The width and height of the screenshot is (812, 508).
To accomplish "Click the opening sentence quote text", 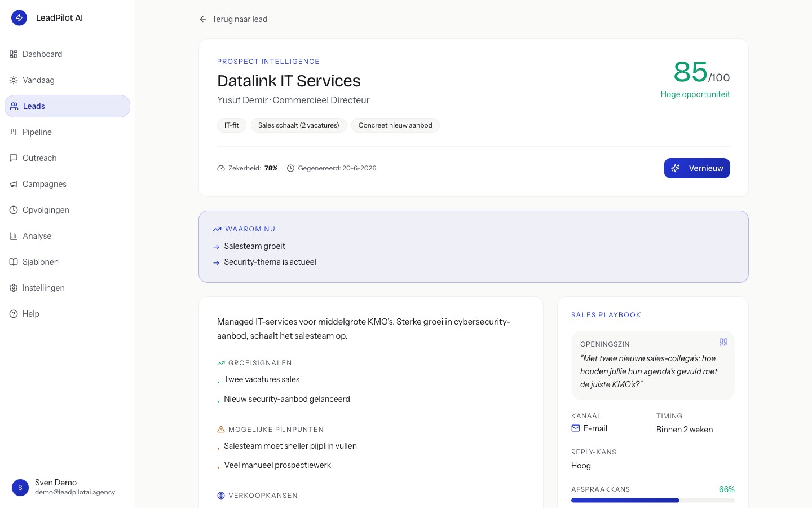I will point(649,371).
